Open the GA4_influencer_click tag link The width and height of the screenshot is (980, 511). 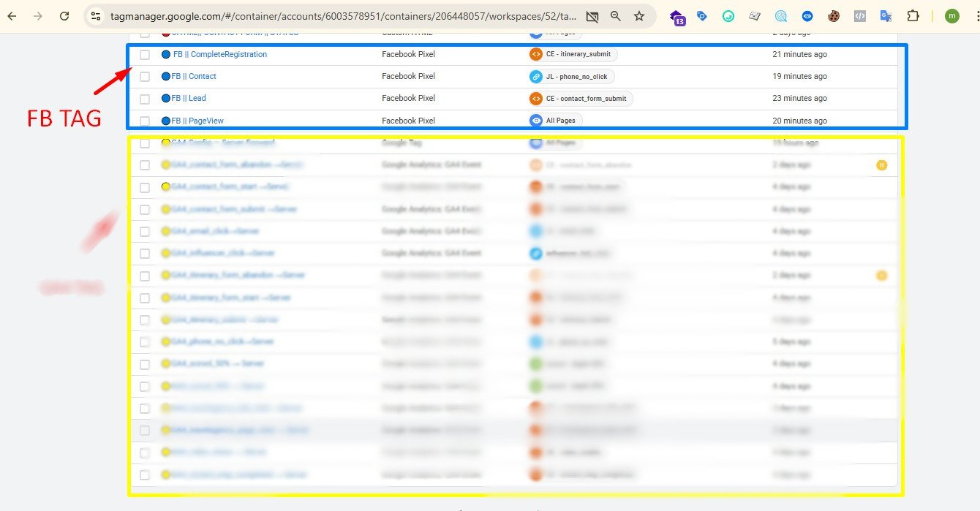(223, 253)
